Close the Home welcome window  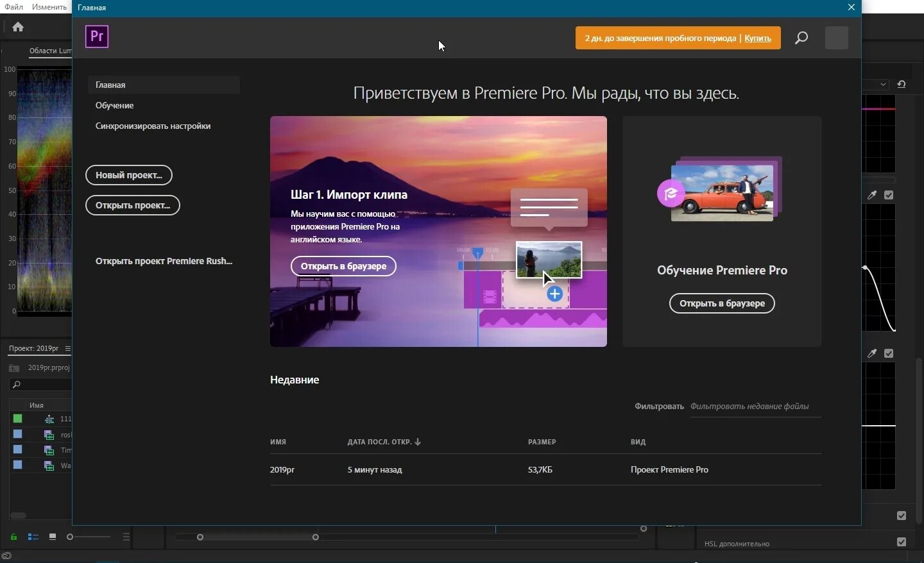click(851, 8)
